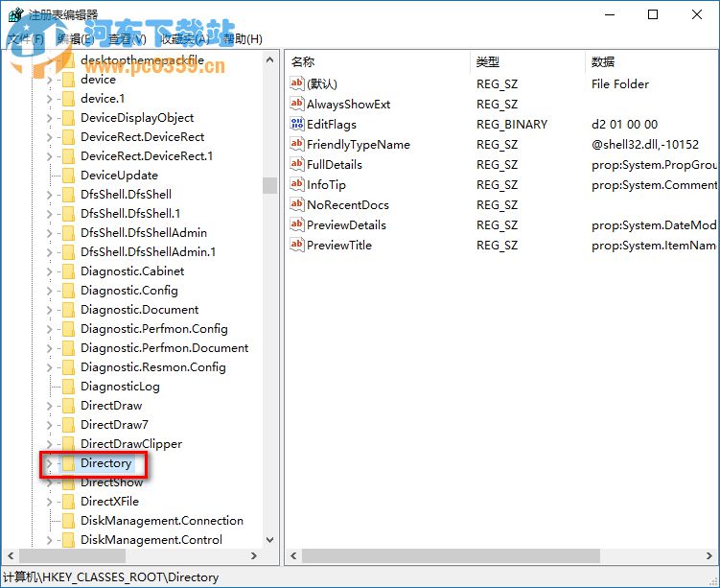720x588 pixels.
Task: Select the DirectShow key
Action: 111,482
